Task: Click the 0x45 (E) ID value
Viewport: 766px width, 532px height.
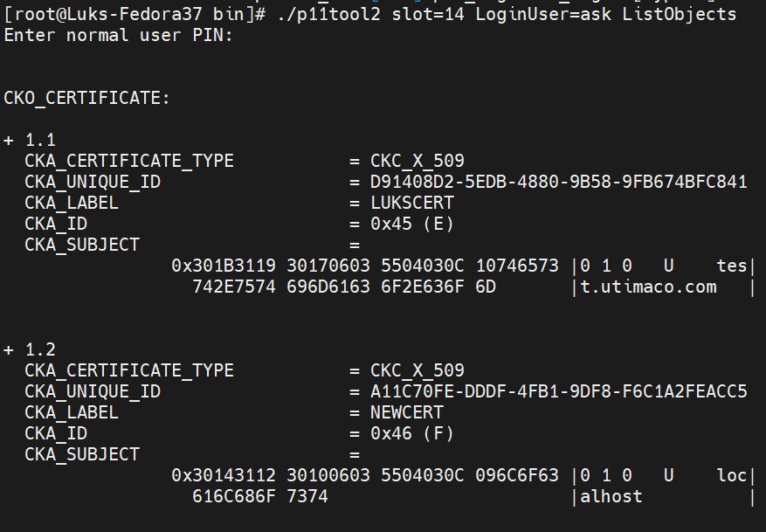Action: pyautogui.click(x=411, y=224)
